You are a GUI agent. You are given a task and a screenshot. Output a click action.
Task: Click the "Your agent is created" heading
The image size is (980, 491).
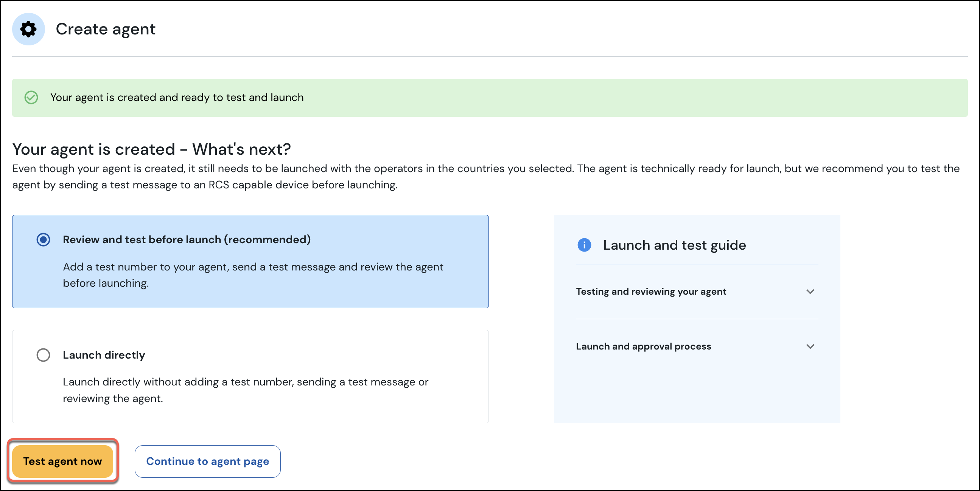[x=151, y=149]
